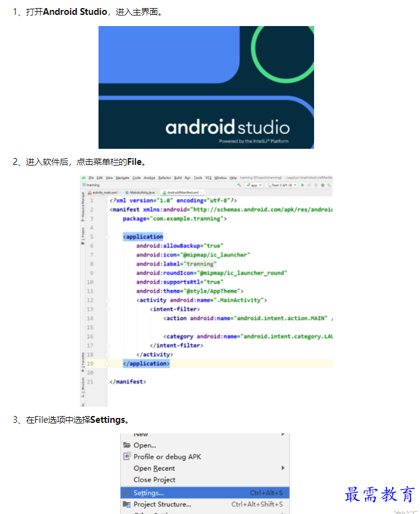Open the Build menu
This screenshot has height=514, width=420.
point(178,178)
